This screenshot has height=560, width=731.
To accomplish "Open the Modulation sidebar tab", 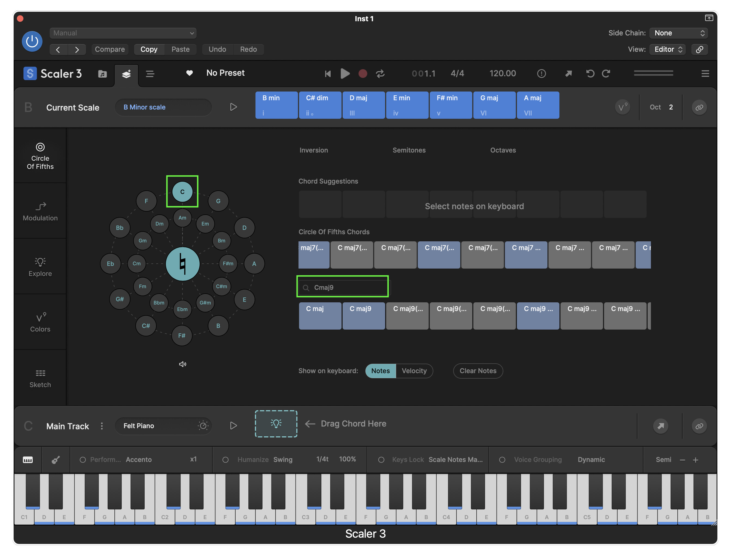I will point(40,211).
